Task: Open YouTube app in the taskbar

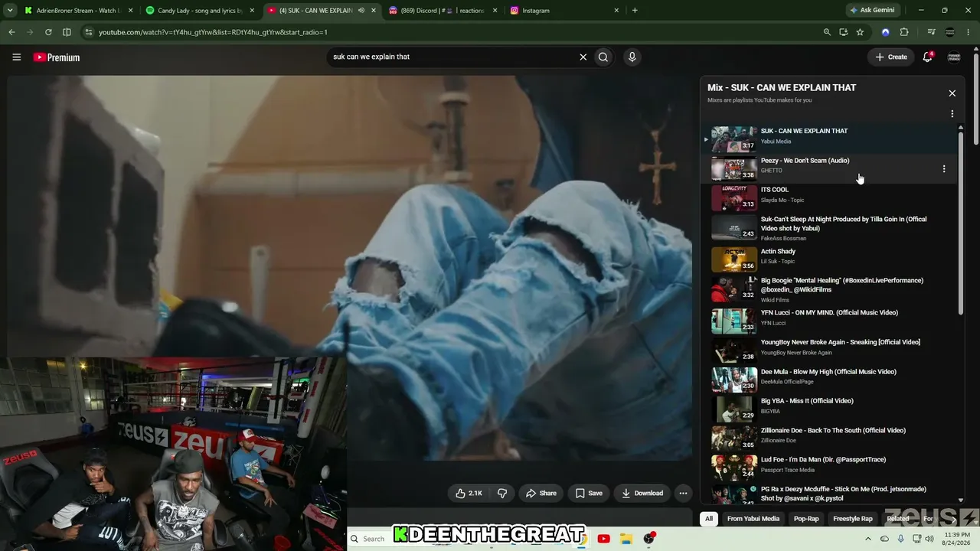Action: (603, 539)
